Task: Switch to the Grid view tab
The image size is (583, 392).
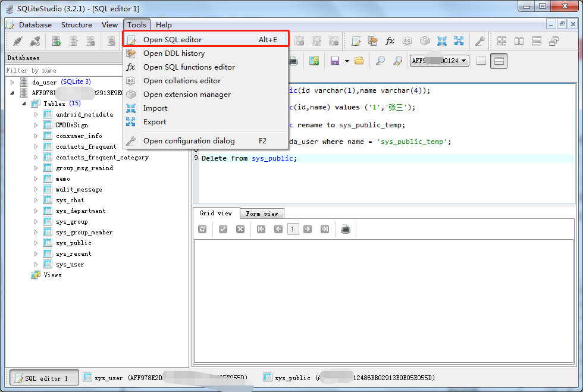Action: 216,213
